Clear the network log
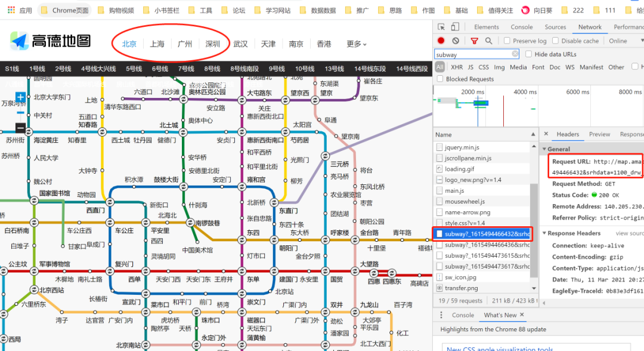 456,41
